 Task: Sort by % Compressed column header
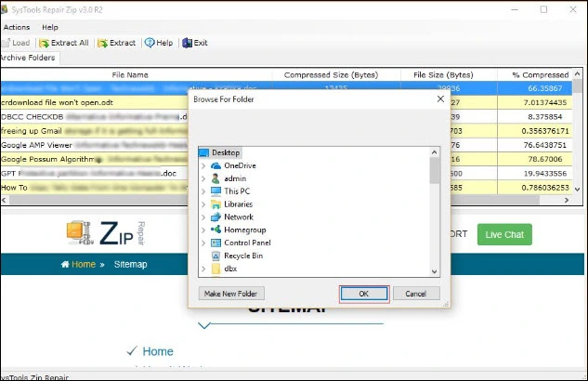point(541,75)
